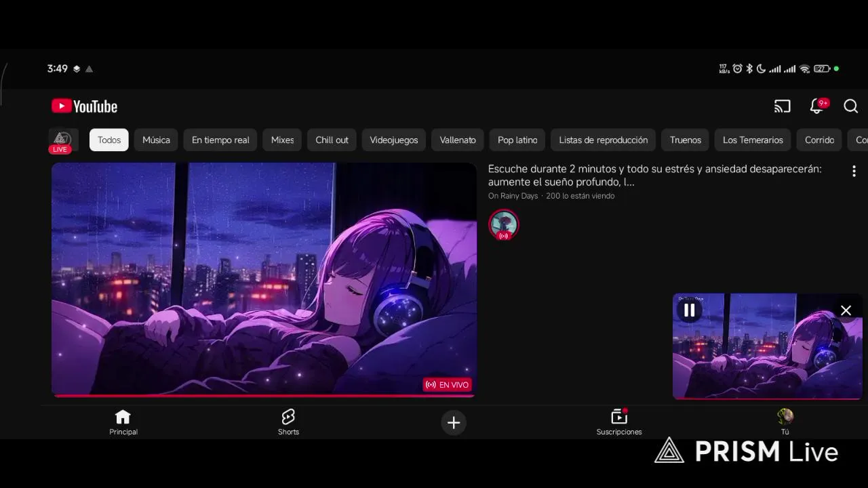Select the Vallenato chip
The width and height of the screenshot is (868, 488).
coord(458,140)
